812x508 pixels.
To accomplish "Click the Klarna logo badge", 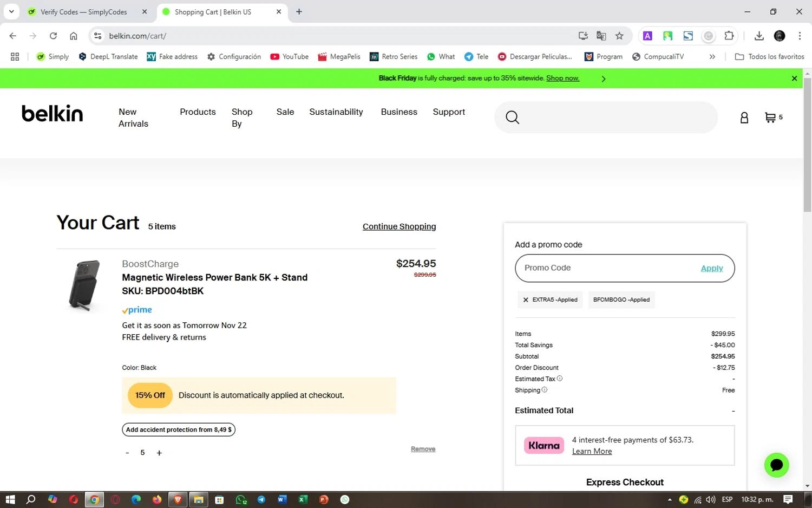I will (x=543, y=445).
